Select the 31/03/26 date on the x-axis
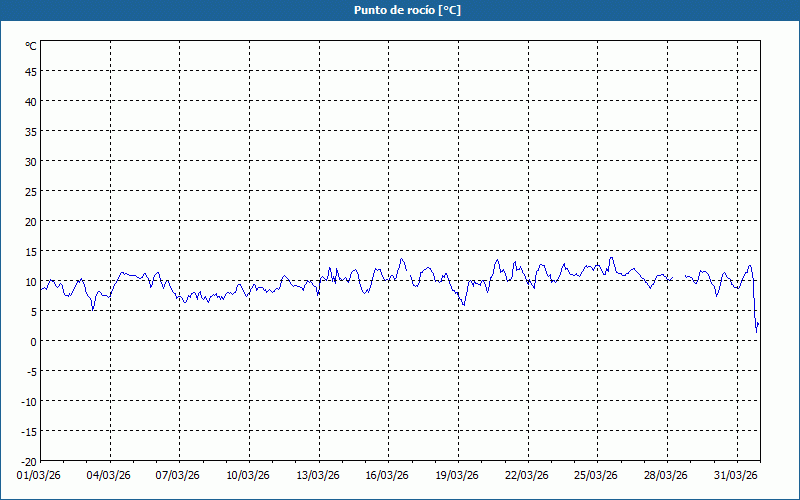The image size is (800, 500). [x=736, y=475]
